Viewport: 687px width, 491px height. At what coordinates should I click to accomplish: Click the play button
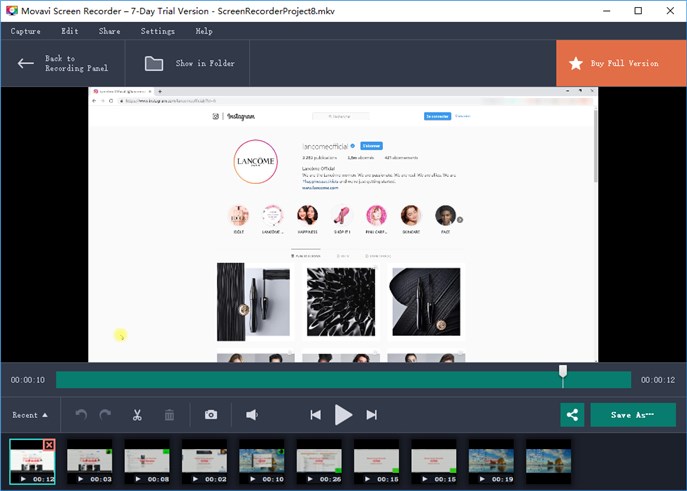pos(343,415)
